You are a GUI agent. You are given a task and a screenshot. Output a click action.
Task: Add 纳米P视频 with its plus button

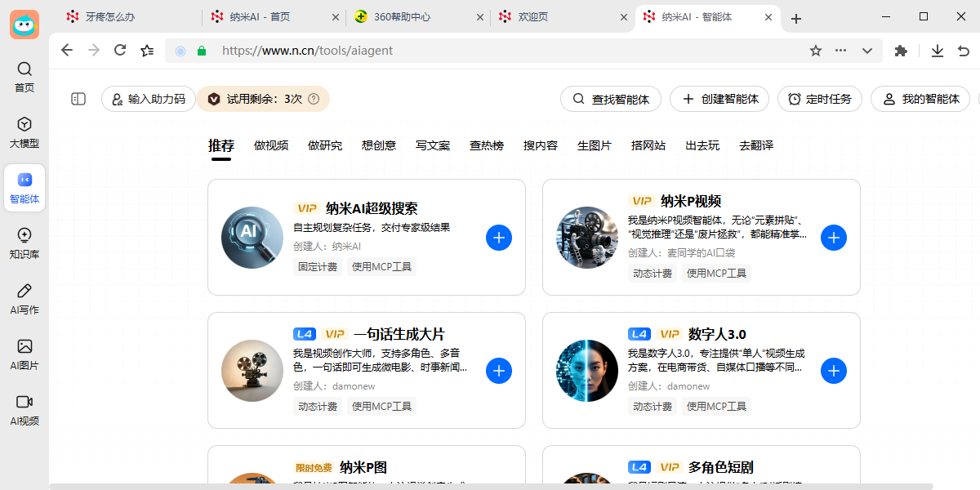point(834,237)
